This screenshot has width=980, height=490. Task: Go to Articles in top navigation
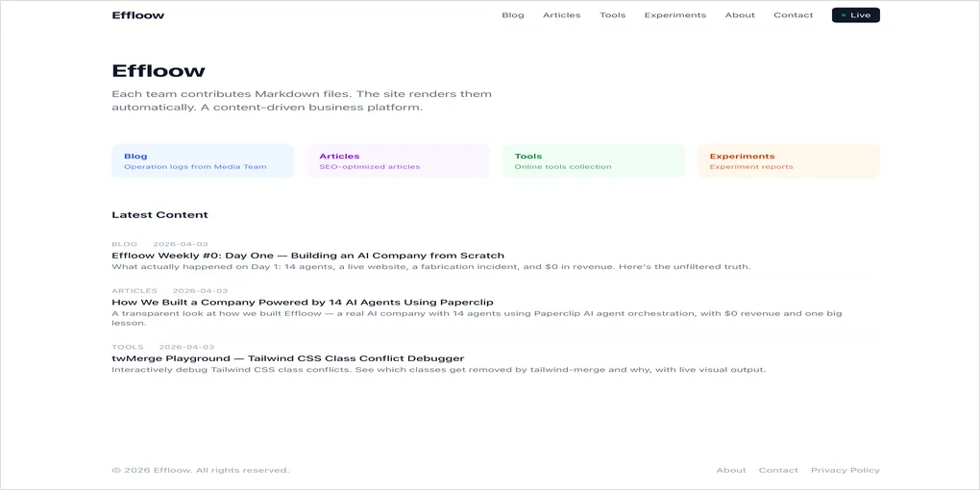click(x=561, y=15)
